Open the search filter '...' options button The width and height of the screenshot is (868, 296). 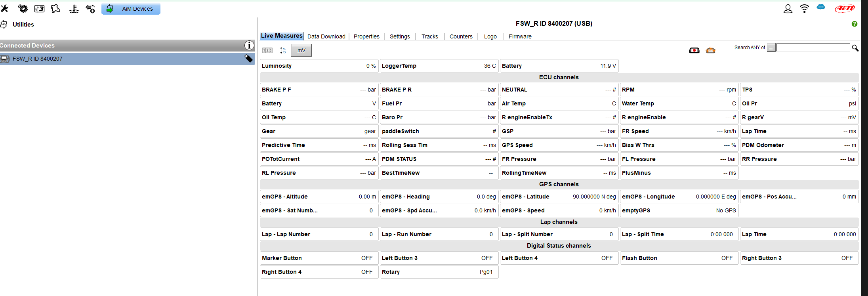[x=771, y=48]
